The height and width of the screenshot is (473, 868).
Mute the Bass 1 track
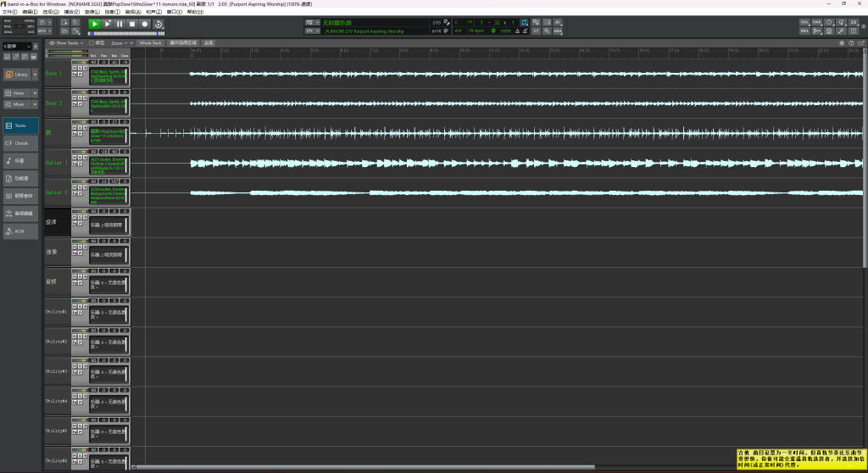74,70
